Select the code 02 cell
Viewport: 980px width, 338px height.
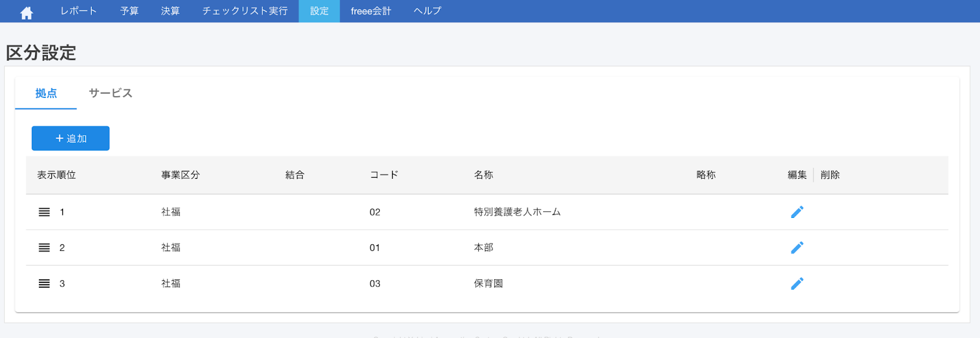pyautogui.click(x=375, y=212)
